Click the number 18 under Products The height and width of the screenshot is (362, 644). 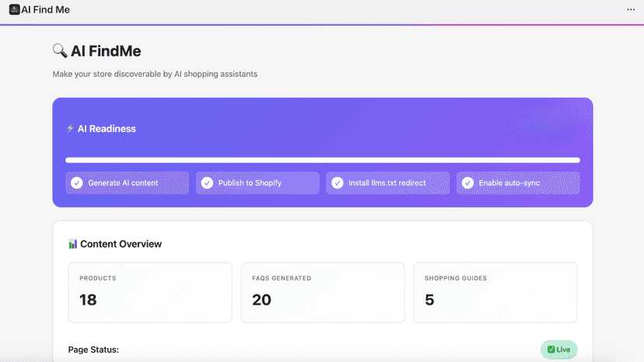click(88, 300)
